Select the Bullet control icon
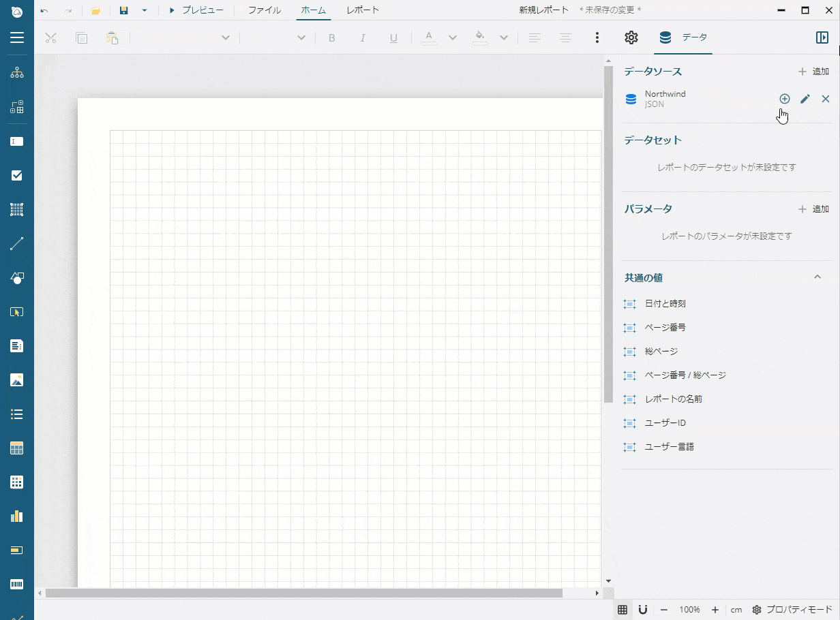840x620 pixels. point(17,551)
